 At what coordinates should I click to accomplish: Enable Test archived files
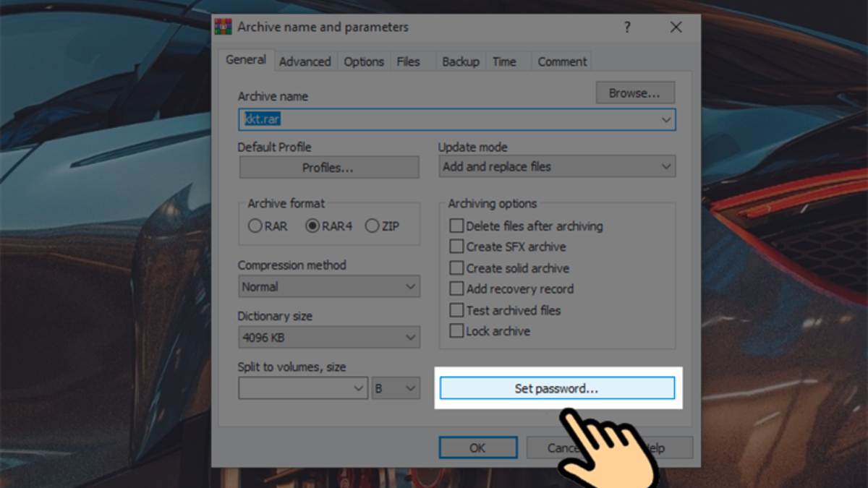[456, 310]
